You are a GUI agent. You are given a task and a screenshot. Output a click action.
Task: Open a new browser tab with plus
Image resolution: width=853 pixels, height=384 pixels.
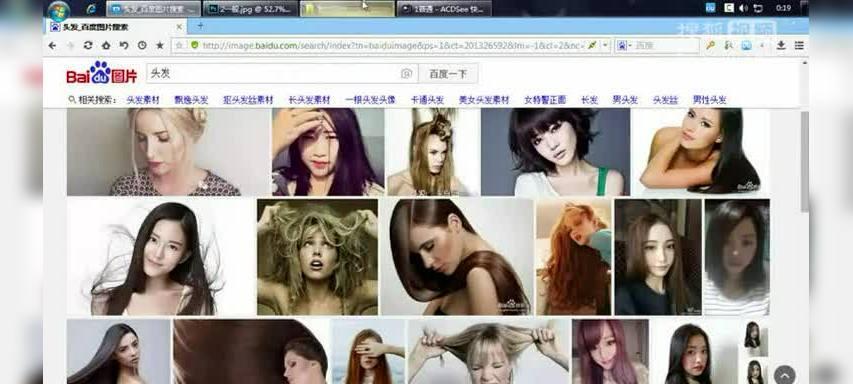[x=200, y=26]
